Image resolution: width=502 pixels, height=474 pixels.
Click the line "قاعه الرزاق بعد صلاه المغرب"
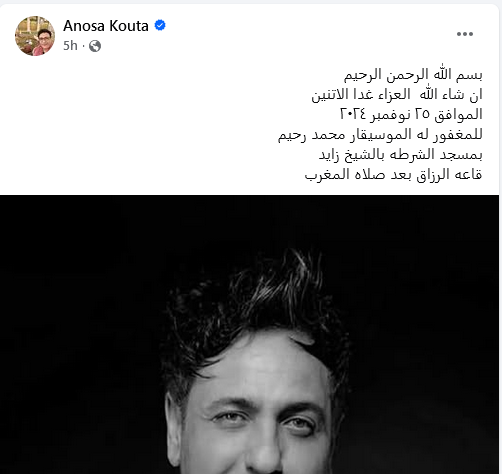tap(393, 174)
